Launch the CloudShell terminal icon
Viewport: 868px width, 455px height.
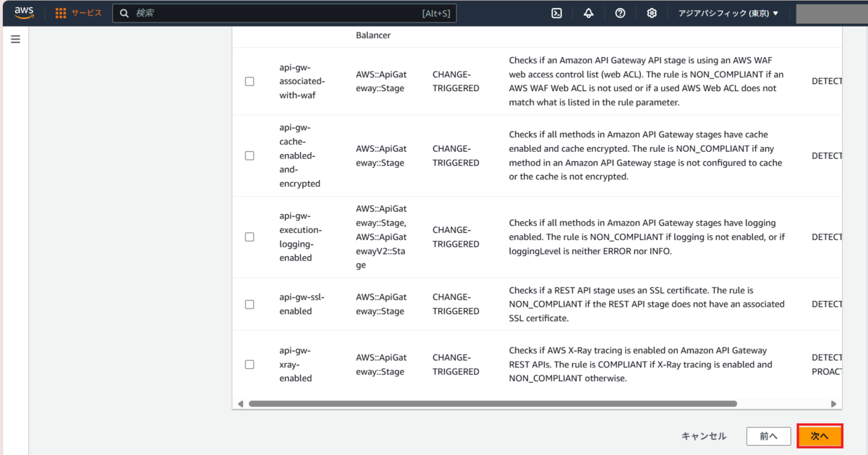point(556,13)
